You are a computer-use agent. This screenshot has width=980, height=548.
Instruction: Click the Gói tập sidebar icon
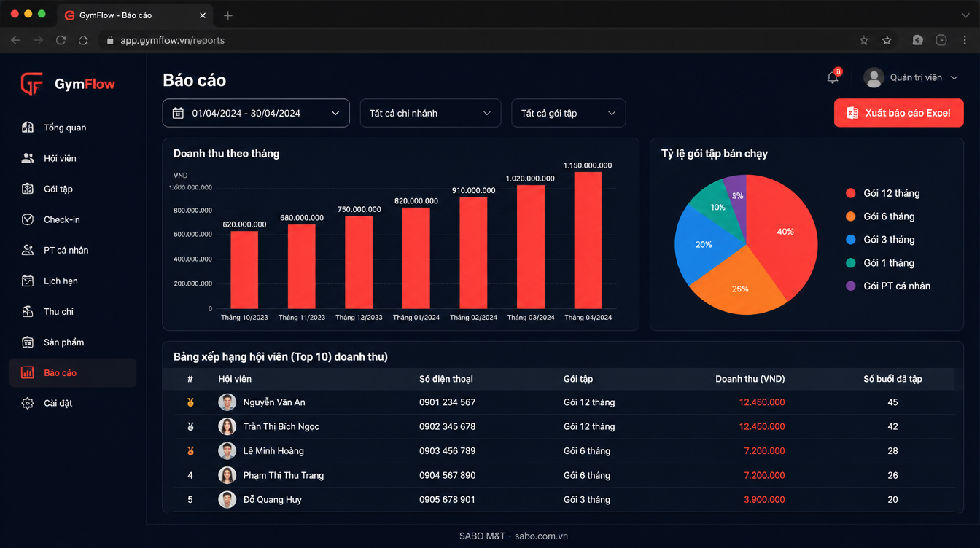pos(28,189)
